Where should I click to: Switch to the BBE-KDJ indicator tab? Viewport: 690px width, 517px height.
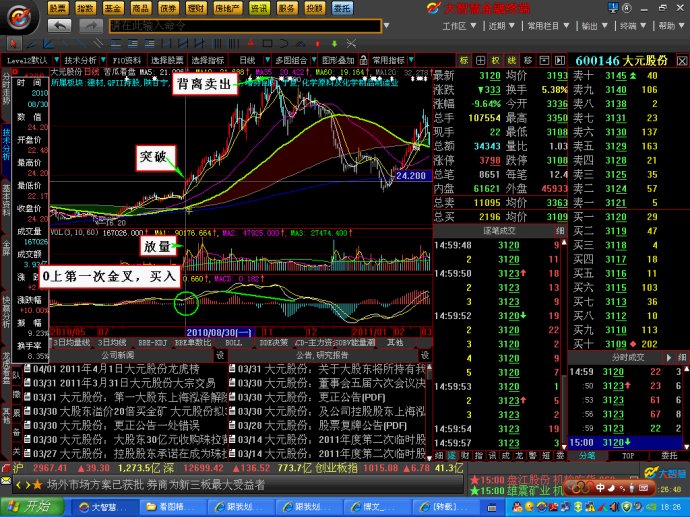(152, 342)
